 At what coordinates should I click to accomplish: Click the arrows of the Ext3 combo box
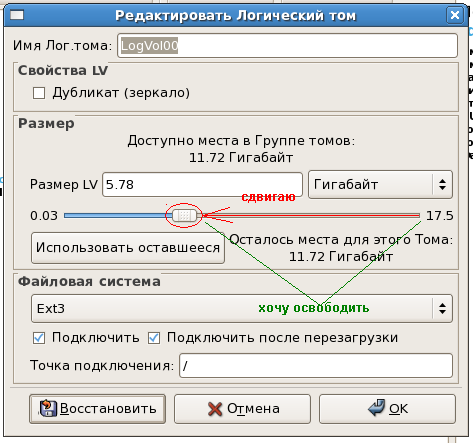tap(442, 308)
